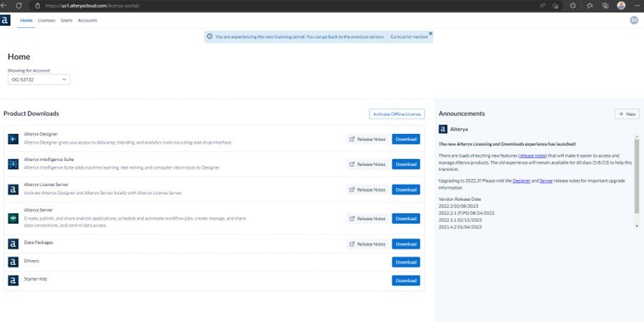Click the 2022.3 03/08/2023 version line
The image size is (644, 322).
click(459, 206)
